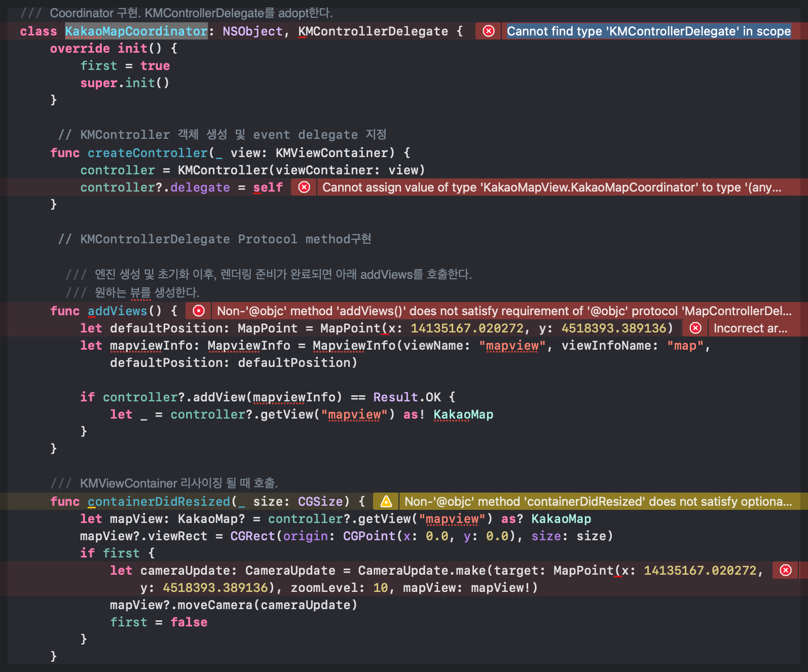Click comment 'KMController 객체 생성 및 event delegate 지정'
The image size is (808, 672).
[x=223, y=135]
